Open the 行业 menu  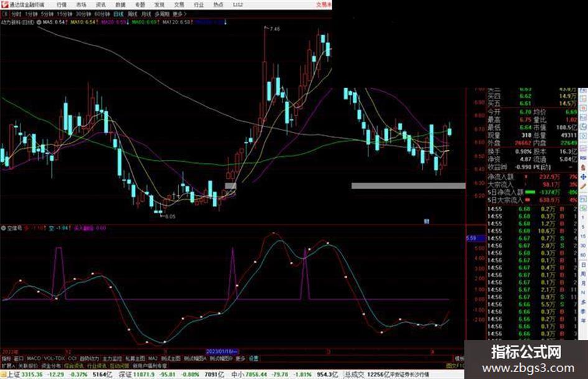(198, 5)
